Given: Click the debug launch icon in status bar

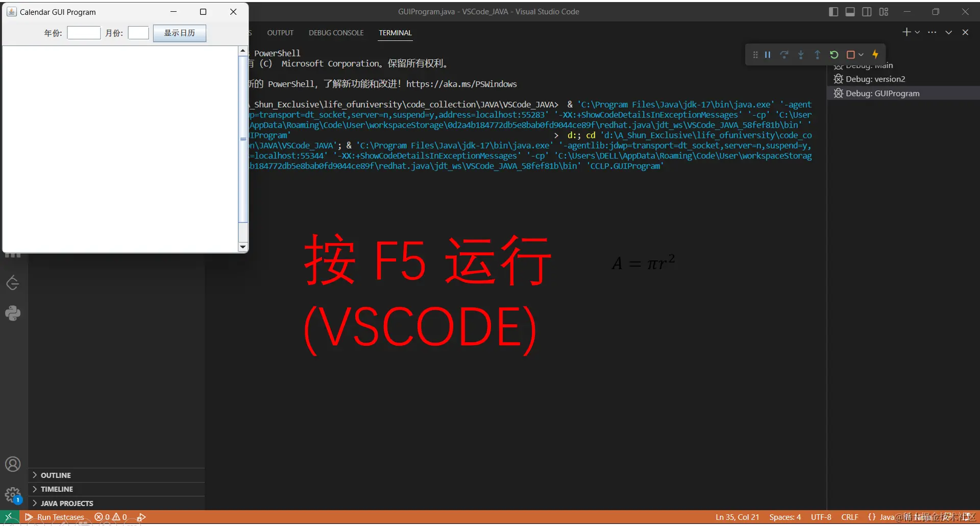Looking at the screenshot, I should click(142, 517).
